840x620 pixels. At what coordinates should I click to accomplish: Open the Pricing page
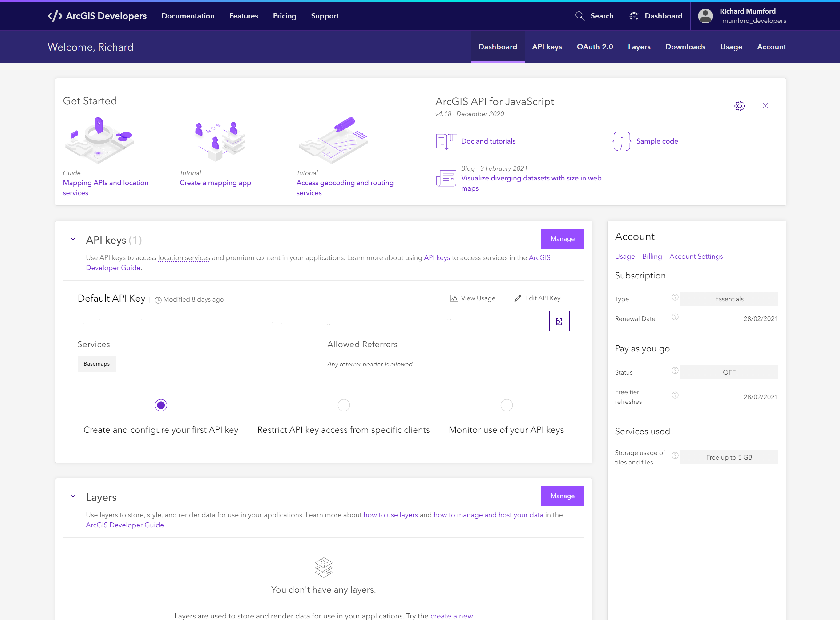coord(285,16)
